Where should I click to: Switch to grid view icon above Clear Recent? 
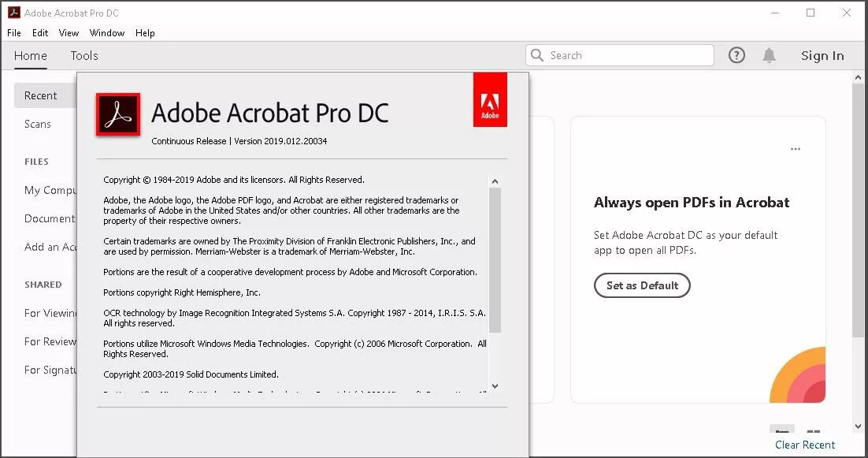(813, 431)
